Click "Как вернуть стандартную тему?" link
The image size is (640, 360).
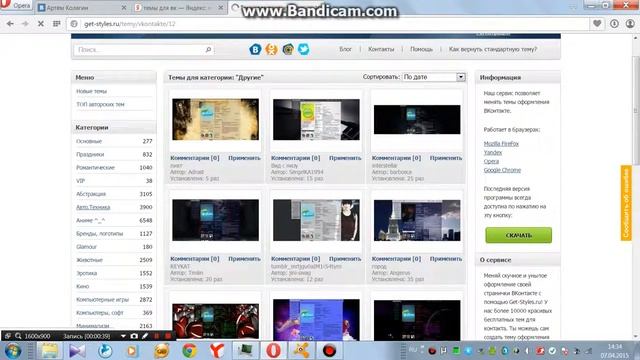[x=493, y=49]
